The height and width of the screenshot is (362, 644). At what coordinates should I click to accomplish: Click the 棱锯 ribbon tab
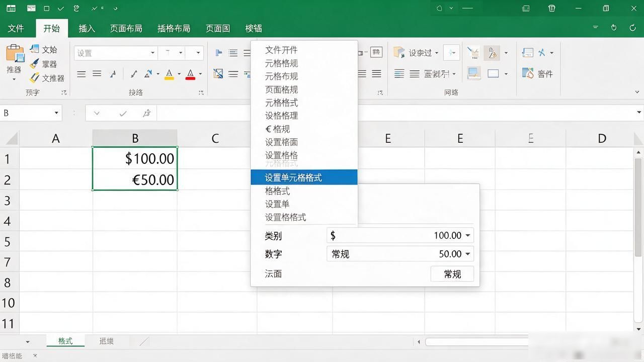coord(254,28)
